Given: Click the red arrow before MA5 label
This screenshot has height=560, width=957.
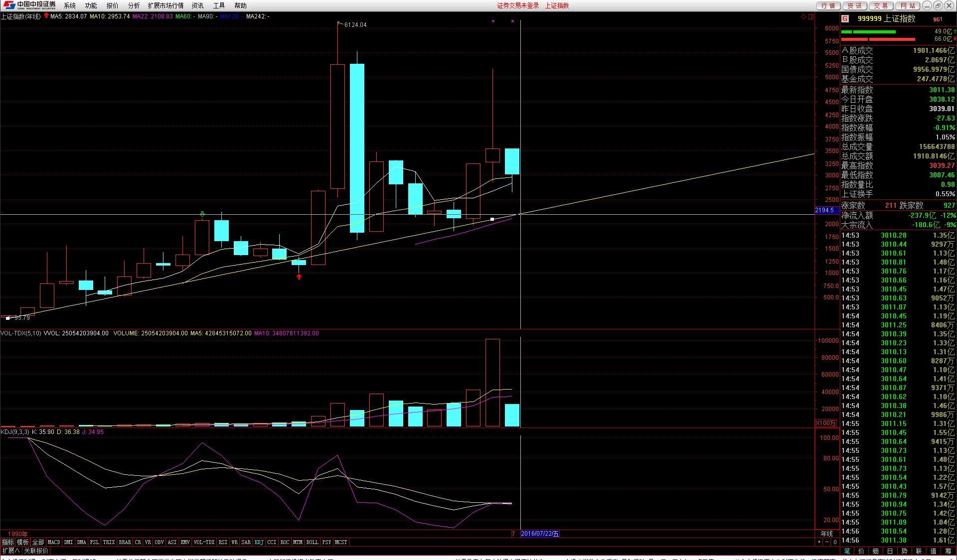Looking at the screenshot, I should click(x=46, y=16).
